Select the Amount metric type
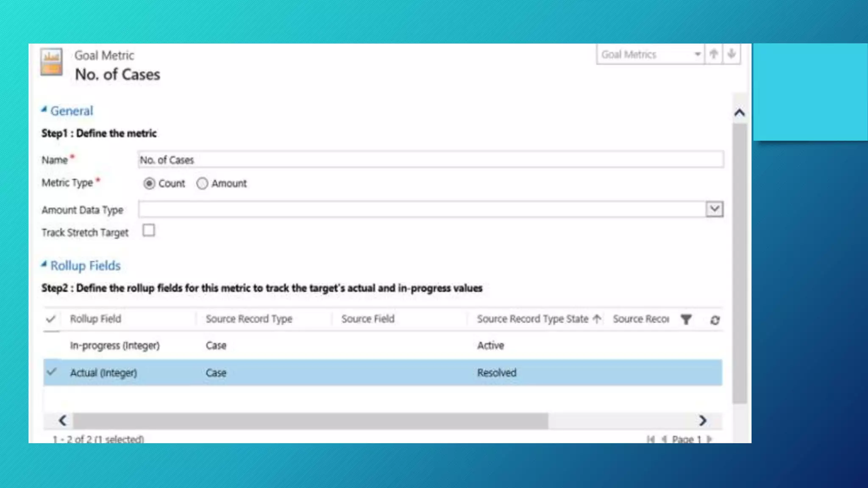The height and width of the screenshot is (488, 868). pyautogui.click(x=202, y=183)
